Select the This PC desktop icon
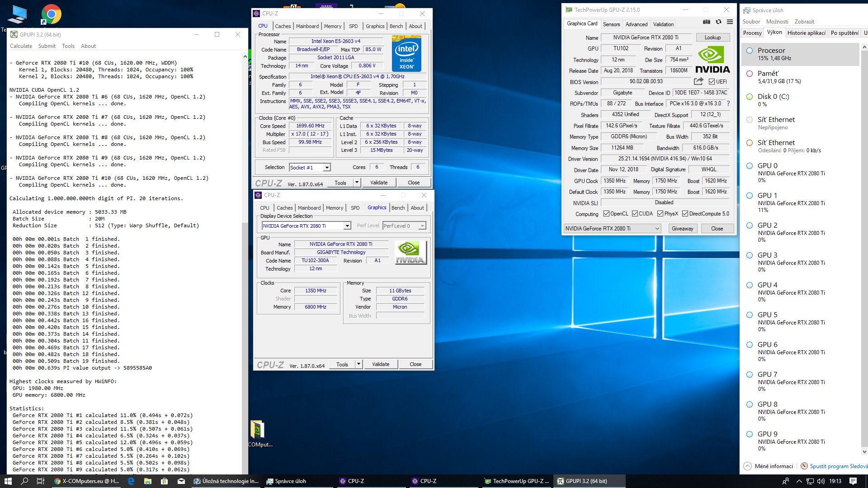The width and height of the screenshot is (868, 488). 17,15
